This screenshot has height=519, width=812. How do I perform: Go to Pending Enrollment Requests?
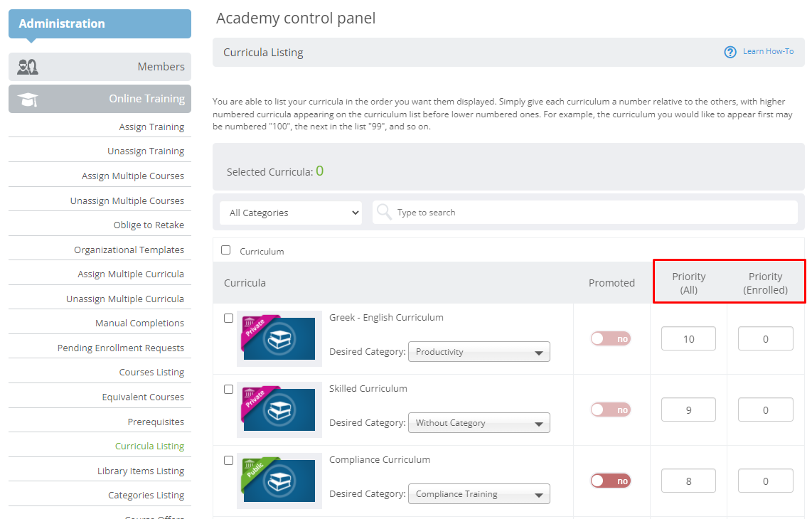(121, 348)
